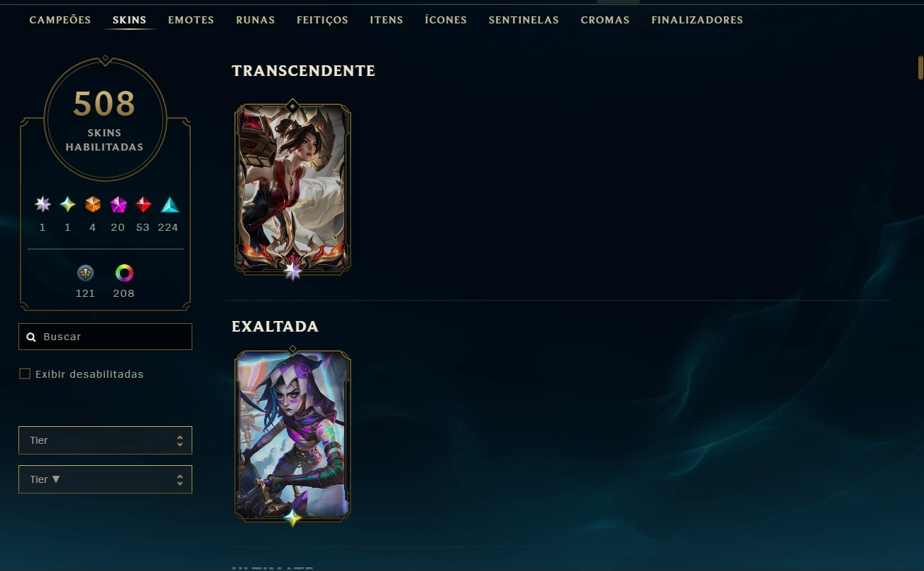
Task: Click the red Legendary gem icon
Action: coord(143,205)
